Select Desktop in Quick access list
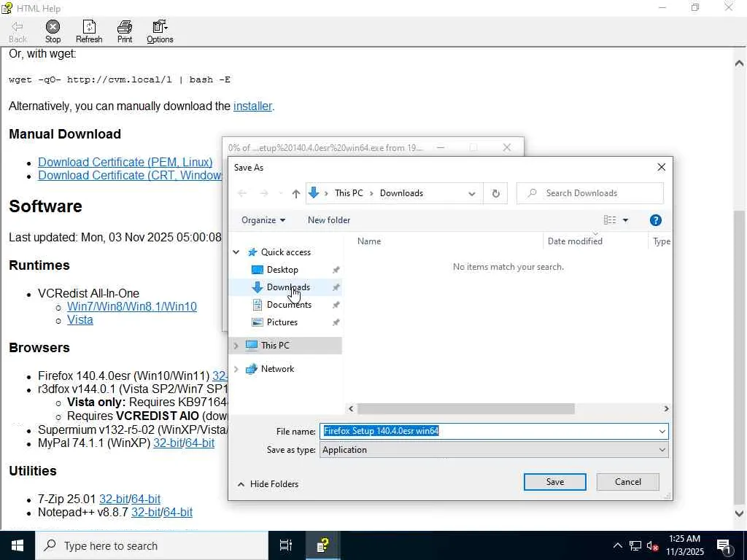 click(282, 270)
